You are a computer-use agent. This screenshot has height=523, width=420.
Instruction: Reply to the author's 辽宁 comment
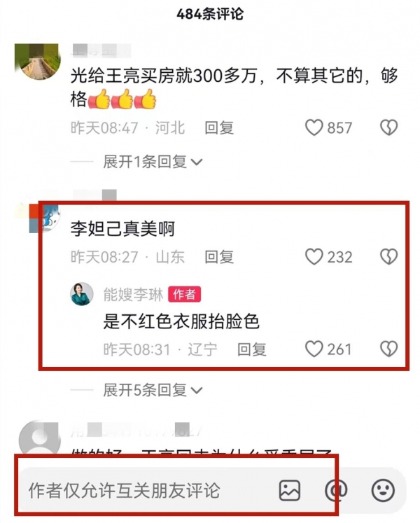252,349
